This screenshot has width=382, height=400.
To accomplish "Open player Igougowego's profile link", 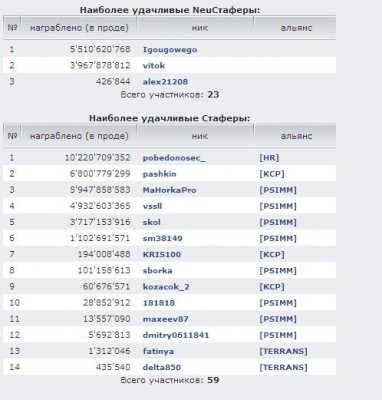I will tap(170, 50).
